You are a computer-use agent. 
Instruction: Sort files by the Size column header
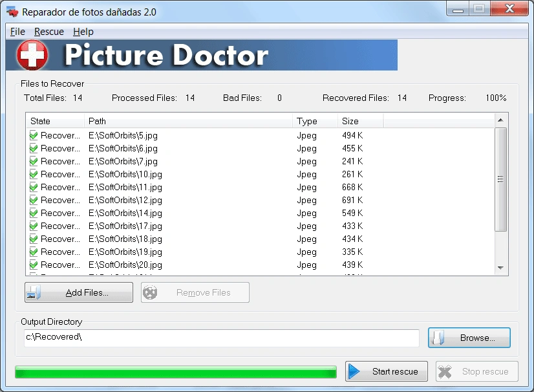click(359, 121)
